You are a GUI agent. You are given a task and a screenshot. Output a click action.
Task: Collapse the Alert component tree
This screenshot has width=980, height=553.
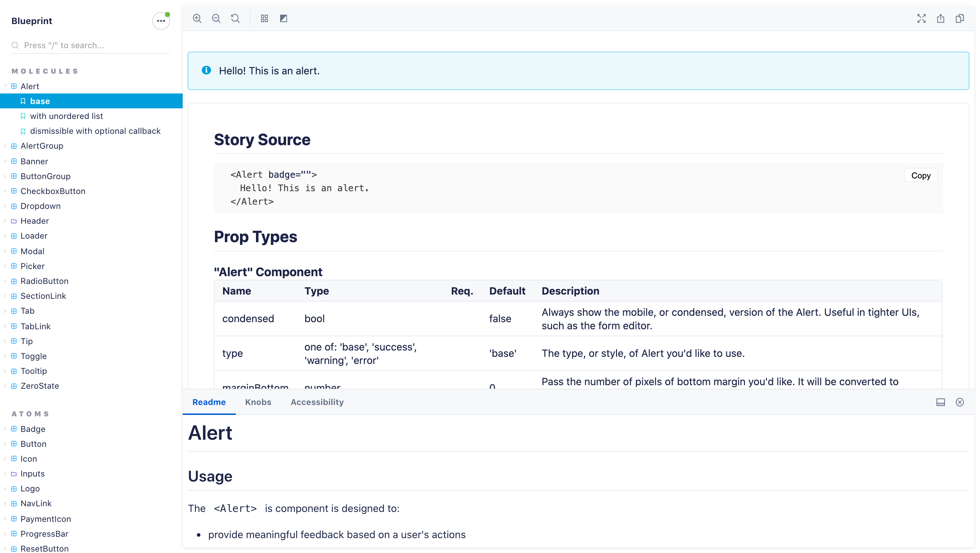tap(30, 86)
